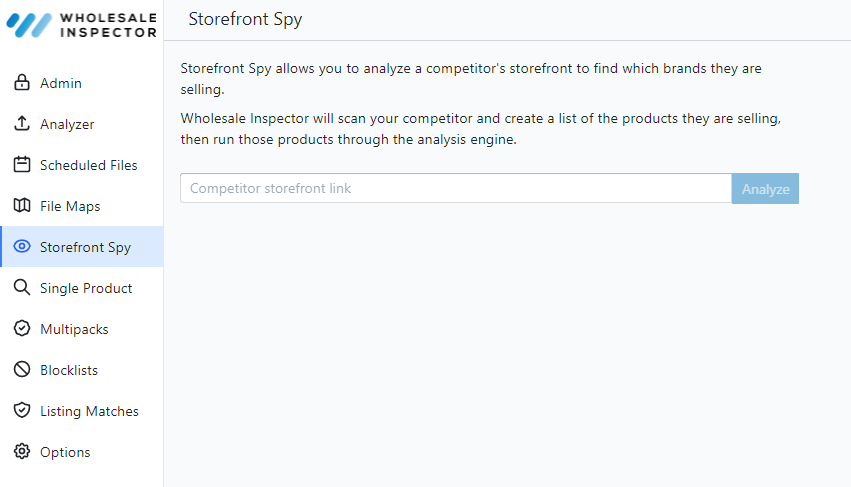Screen dimensions: 851x487
Task: Click the Analyzer upload icon
Action: 22,124
